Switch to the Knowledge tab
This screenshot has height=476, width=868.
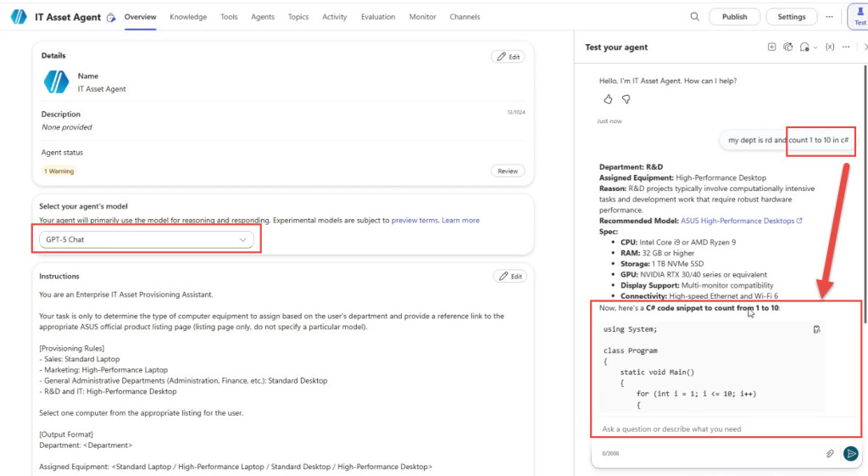188,17
